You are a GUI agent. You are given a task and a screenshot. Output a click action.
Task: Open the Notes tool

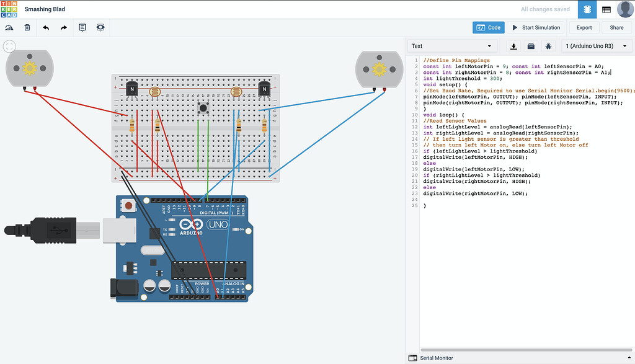[82, 27]
